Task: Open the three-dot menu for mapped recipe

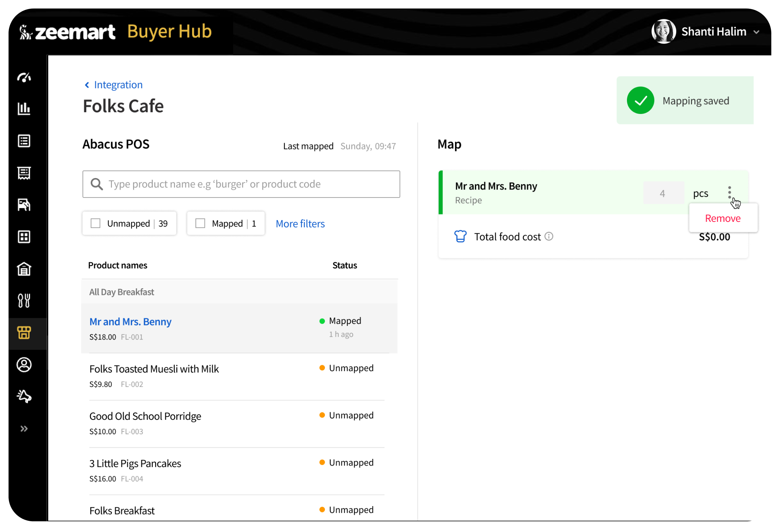Action: pos(730,193)
